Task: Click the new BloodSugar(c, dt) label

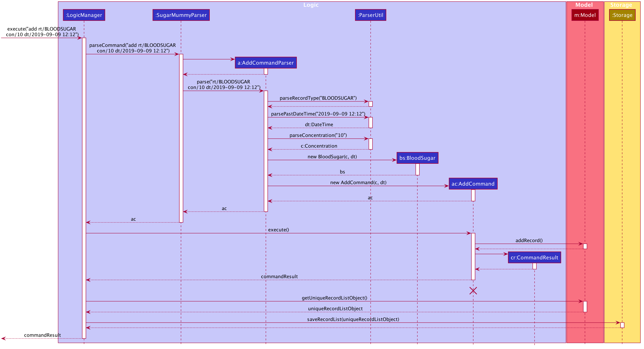Action: coord(332,157)
